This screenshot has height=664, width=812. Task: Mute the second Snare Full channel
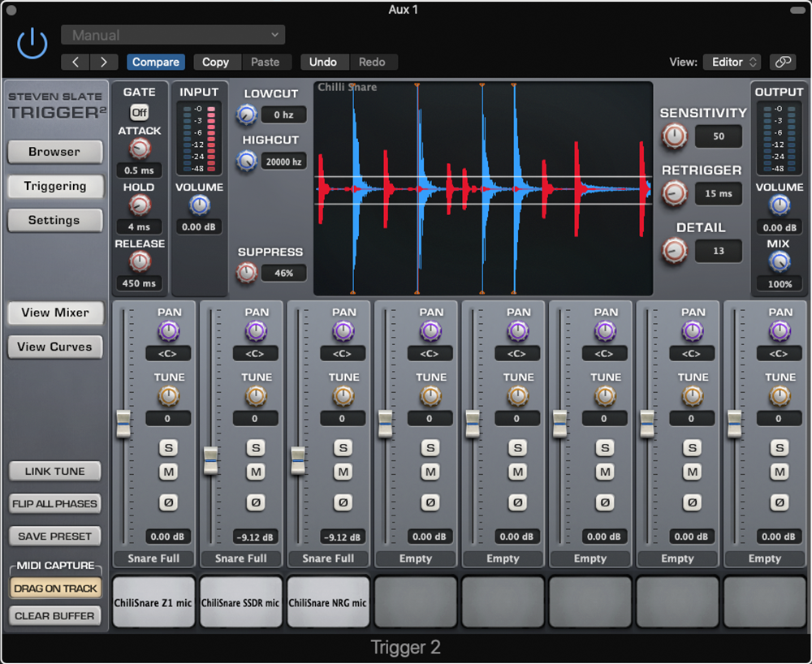pos(256,472)
